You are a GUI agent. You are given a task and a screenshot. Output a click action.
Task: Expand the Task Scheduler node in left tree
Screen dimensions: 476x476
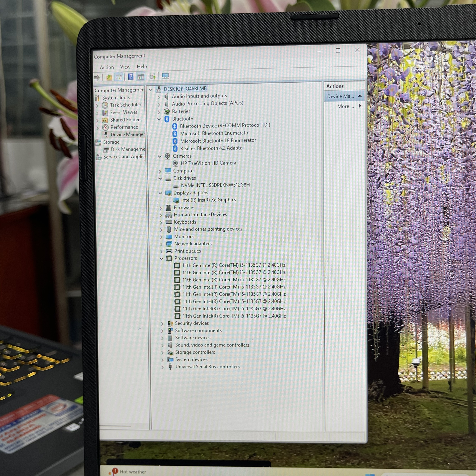point(97,106)
